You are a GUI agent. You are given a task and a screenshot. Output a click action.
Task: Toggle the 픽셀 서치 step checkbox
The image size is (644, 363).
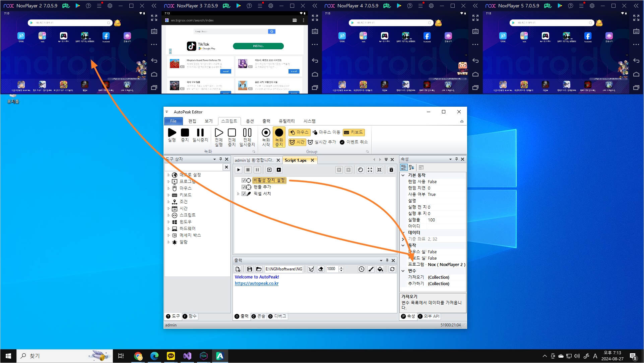(x=244, y=194)
